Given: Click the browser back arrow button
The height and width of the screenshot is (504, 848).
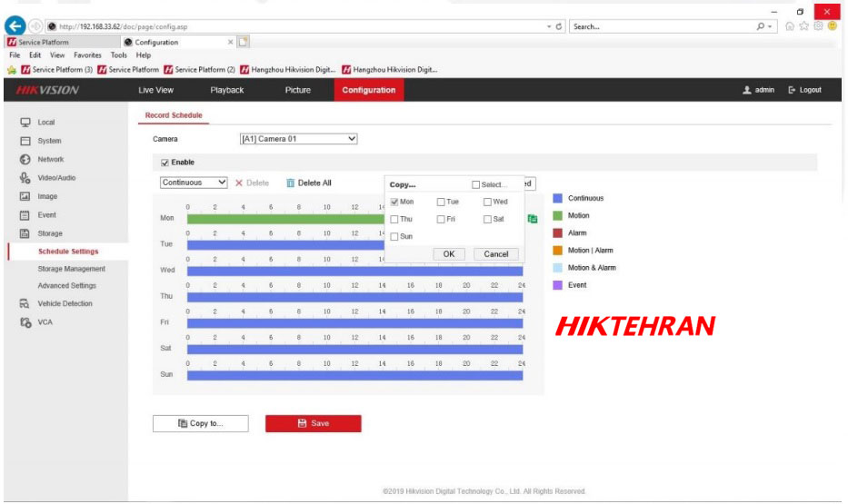Looking at the screenshot, I should [x=15, y=25].
